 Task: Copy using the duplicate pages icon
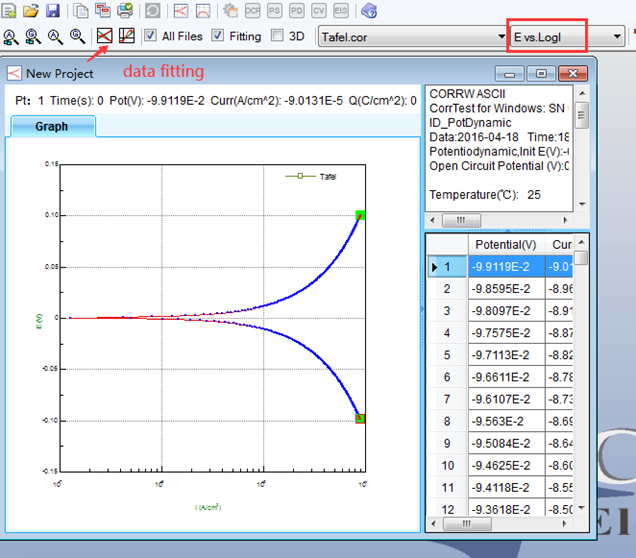81,11
